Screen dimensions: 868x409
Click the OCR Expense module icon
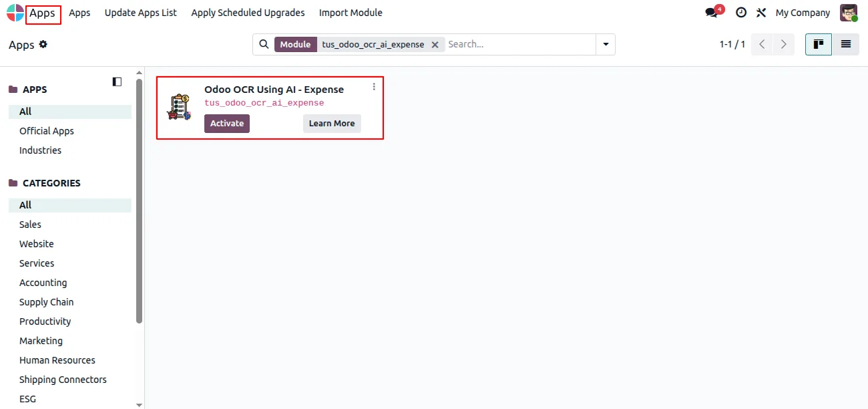(179, 107)
